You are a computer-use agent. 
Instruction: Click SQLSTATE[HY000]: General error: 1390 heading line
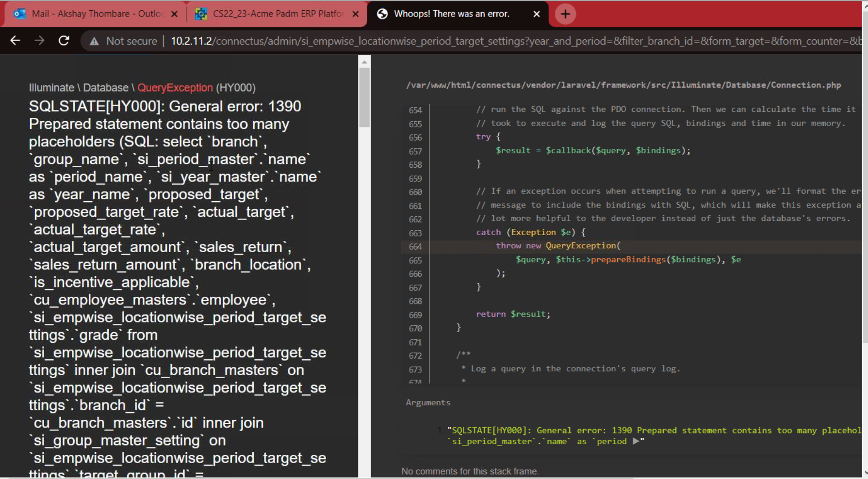[x=165, y=106]
